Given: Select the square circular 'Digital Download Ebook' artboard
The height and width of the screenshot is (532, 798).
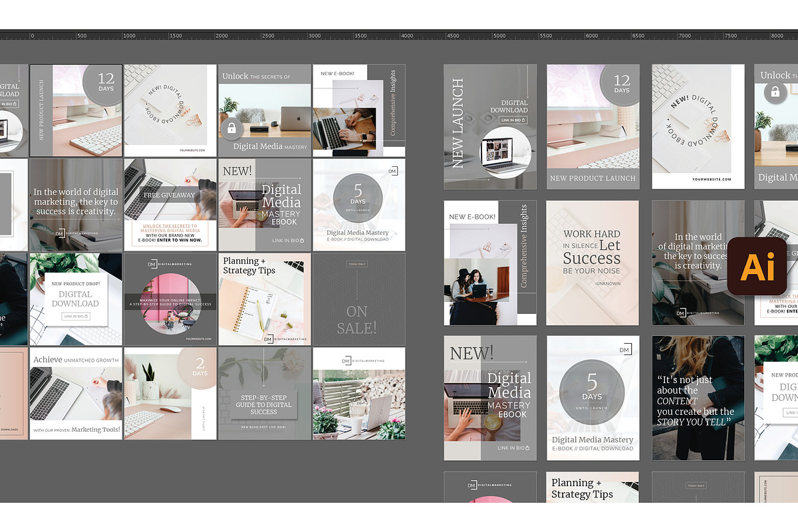Looking at the screenshot, I should [170, 110].
